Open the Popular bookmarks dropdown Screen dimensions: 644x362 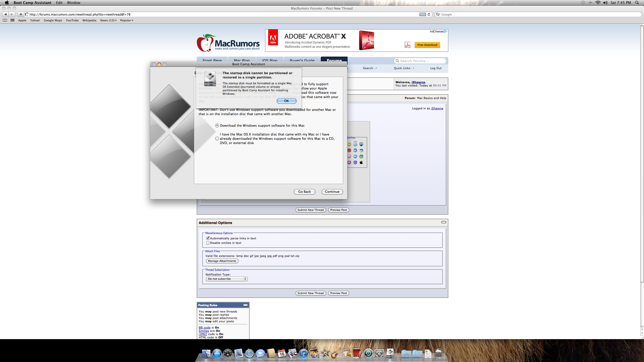point(127,20)
